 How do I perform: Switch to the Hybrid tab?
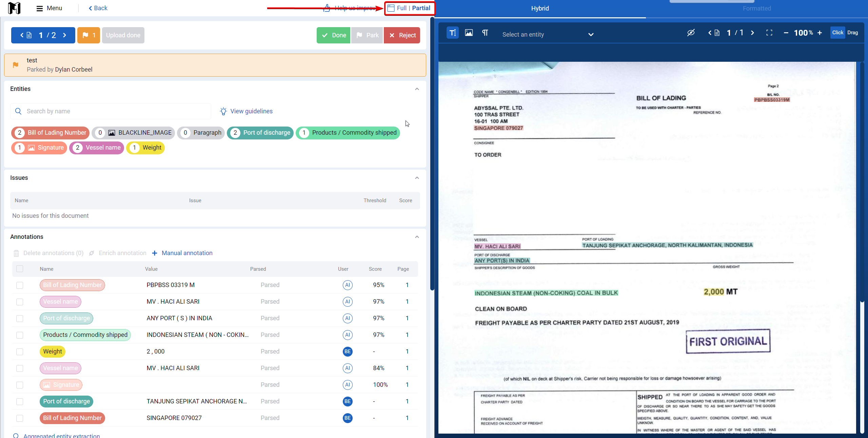[540, 8]
